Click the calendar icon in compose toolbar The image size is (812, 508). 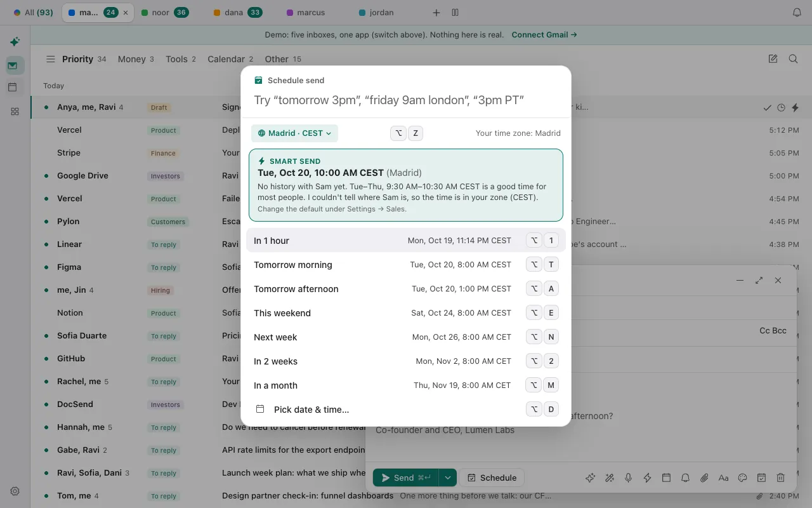point(666,478)
